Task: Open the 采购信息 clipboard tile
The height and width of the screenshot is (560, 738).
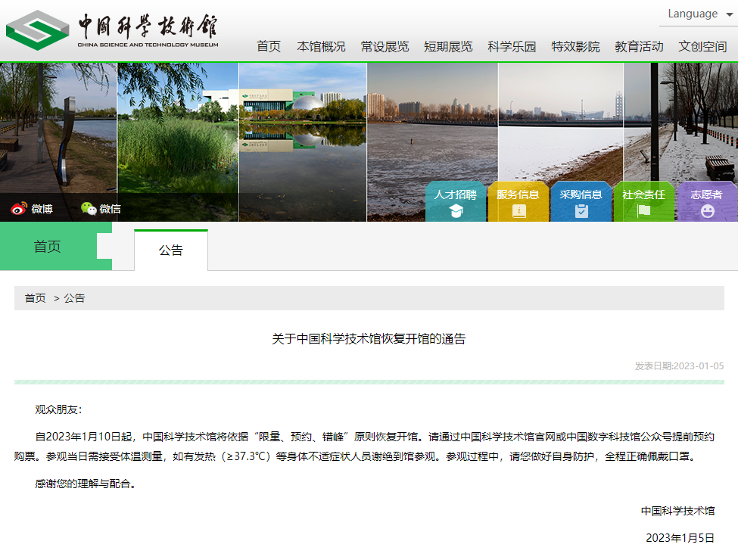Action: tap(581, 201)
